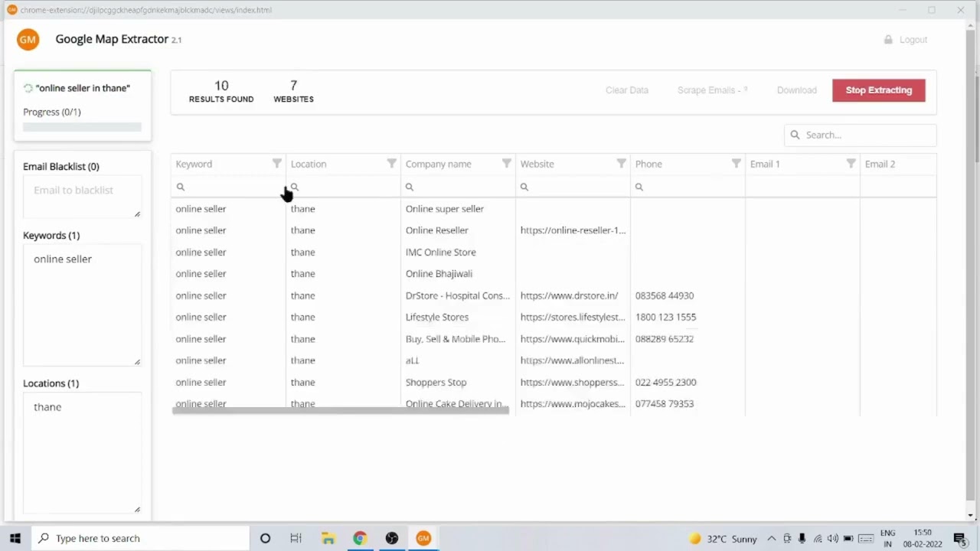This screenshot has width=980, height=551.
Task: Select the "IMC Online Store" company cell
Action: 458,252
